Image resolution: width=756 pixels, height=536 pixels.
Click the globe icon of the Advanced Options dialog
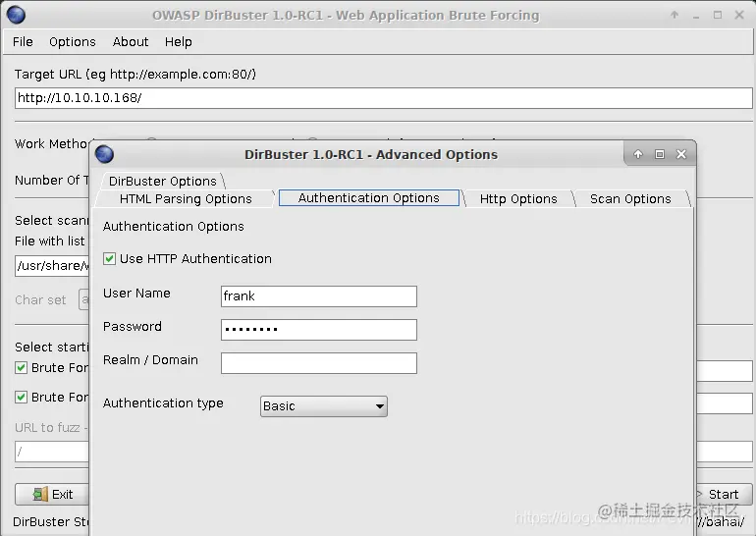coord(105,154)
